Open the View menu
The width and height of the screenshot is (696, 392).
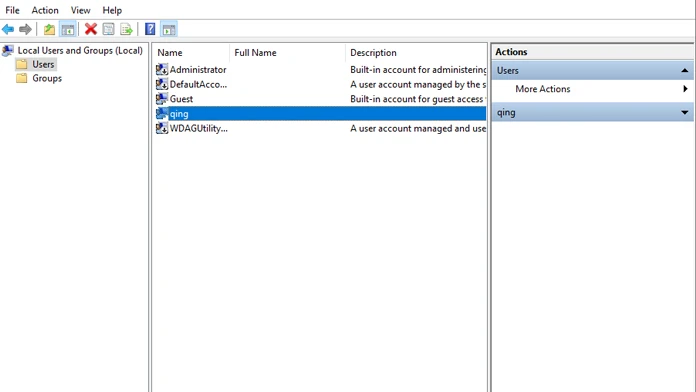click(x=80, y=10)
